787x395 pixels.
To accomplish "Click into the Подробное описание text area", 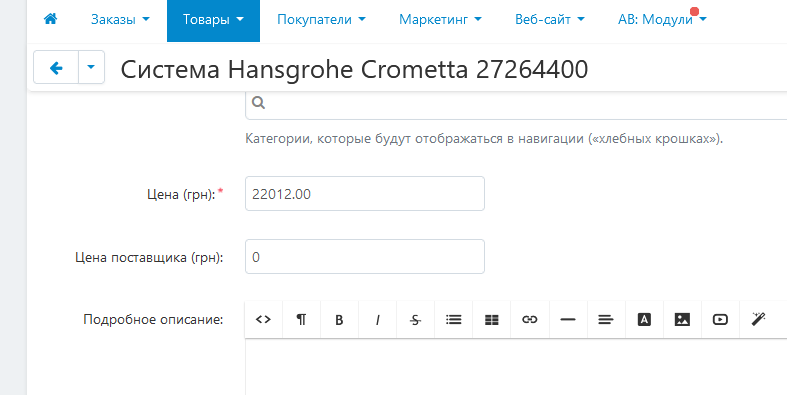I will click(x=516, y=367).
